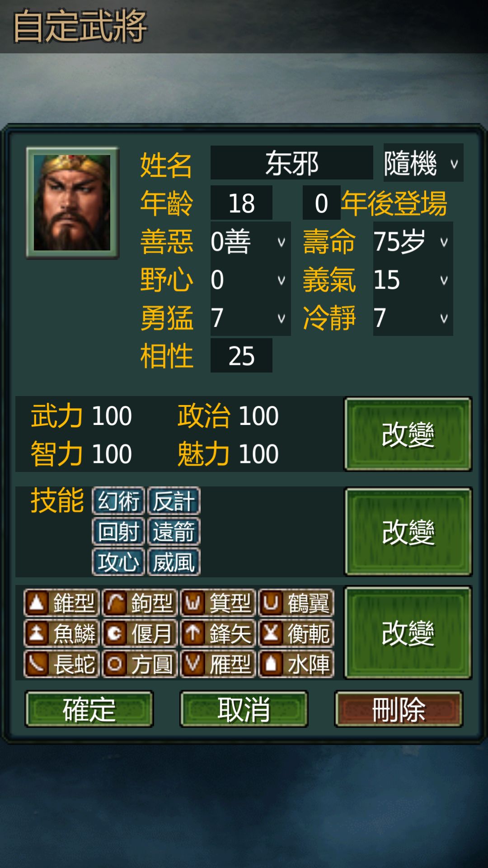The height and width of the screenshot is (868, 488).
Task: Confirm with the 確定 button
Action: click(89, 709)
